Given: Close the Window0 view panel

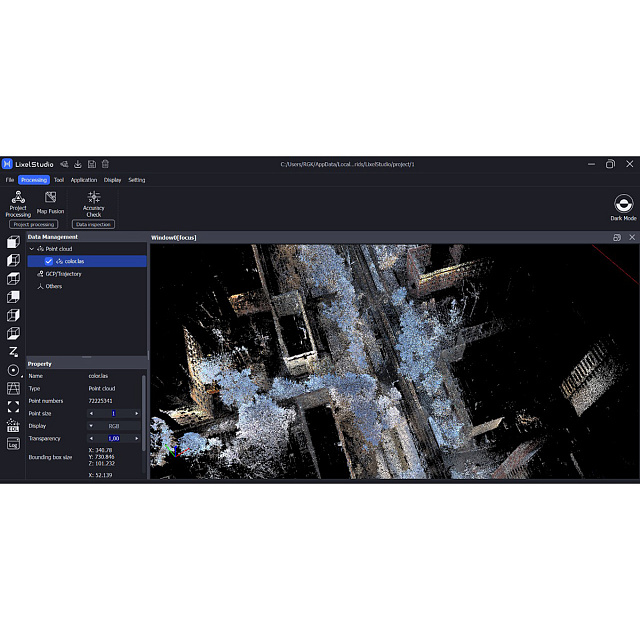Looking at the screenshot, I should [632, 237].
